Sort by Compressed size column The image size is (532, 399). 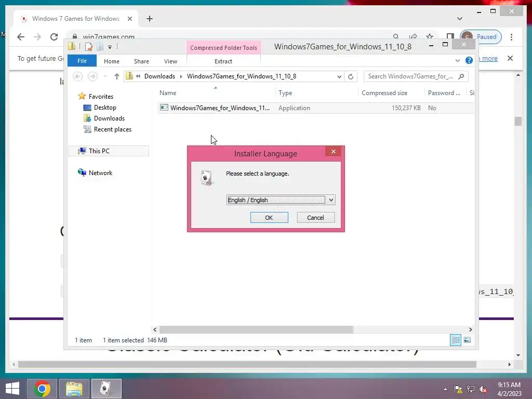pyautogui.click(x=384, y=92)
